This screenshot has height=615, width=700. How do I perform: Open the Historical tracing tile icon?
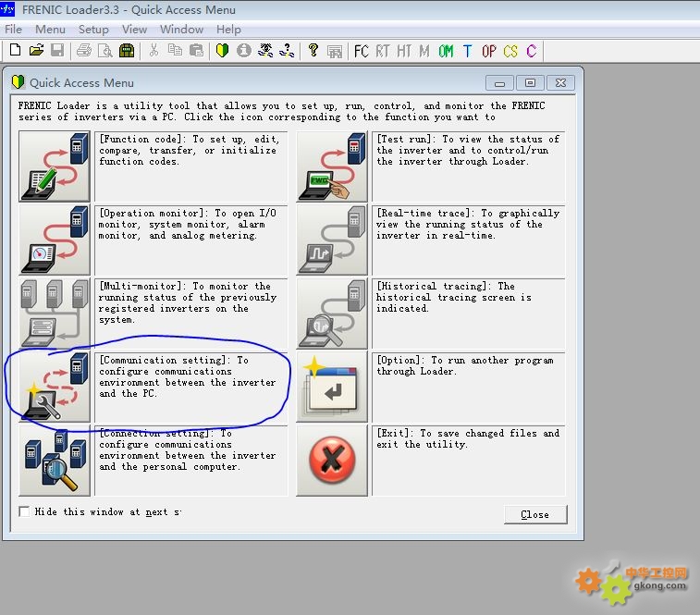point(332,314)
